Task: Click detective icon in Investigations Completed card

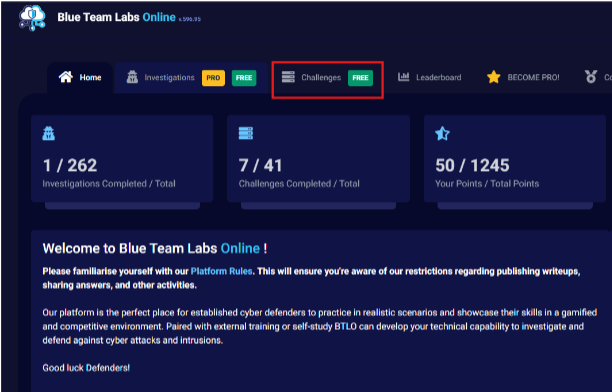Action: click(x=48, y=134)
